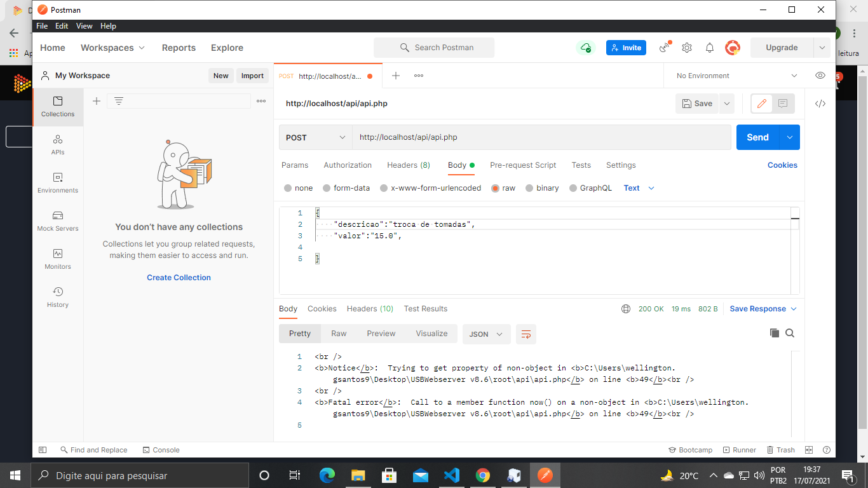The image size is (868, 488).
Task: Expand the Workspaces menu
Action: [x=112, y=48]
